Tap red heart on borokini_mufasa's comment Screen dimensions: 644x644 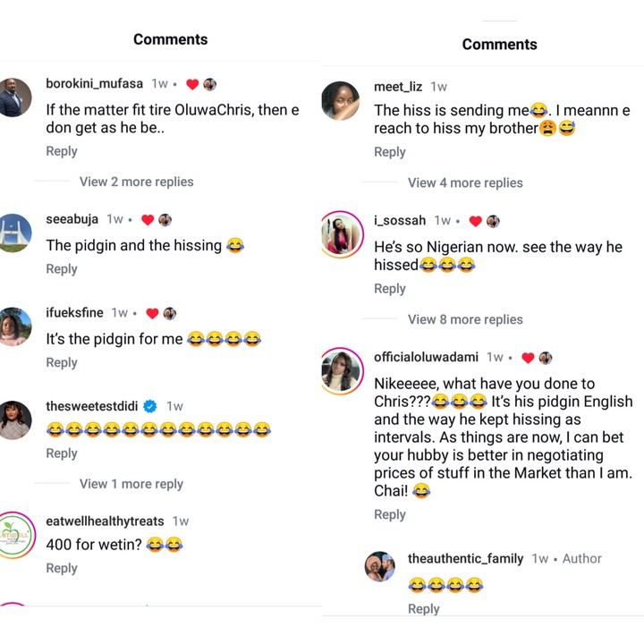[191, 84]
